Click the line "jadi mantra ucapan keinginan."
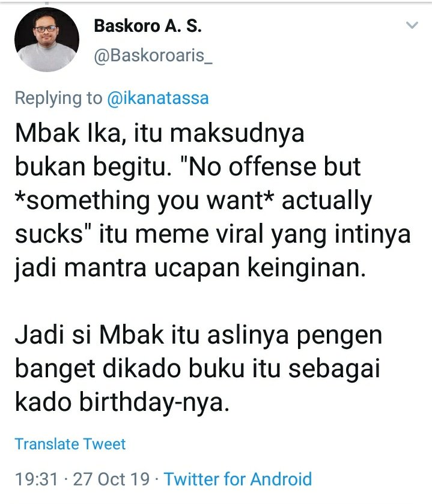 point(190,269)
